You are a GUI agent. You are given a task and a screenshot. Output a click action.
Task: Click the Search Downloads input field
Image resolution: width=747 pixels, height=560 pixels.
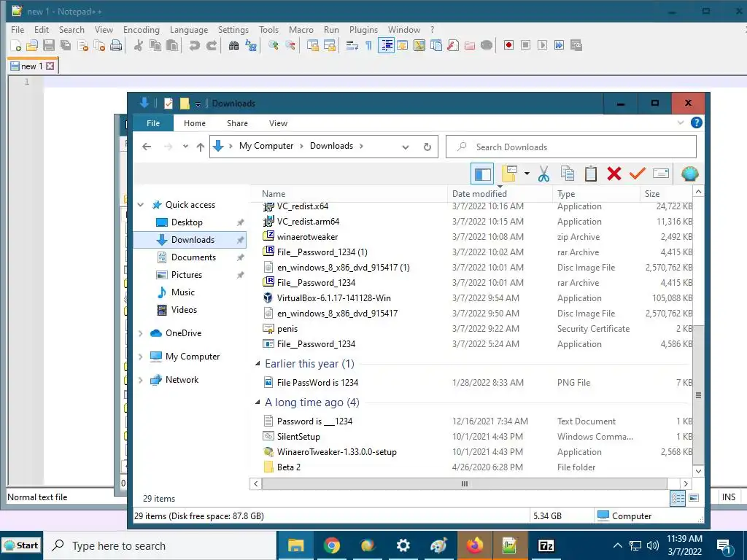click(570, 147)
